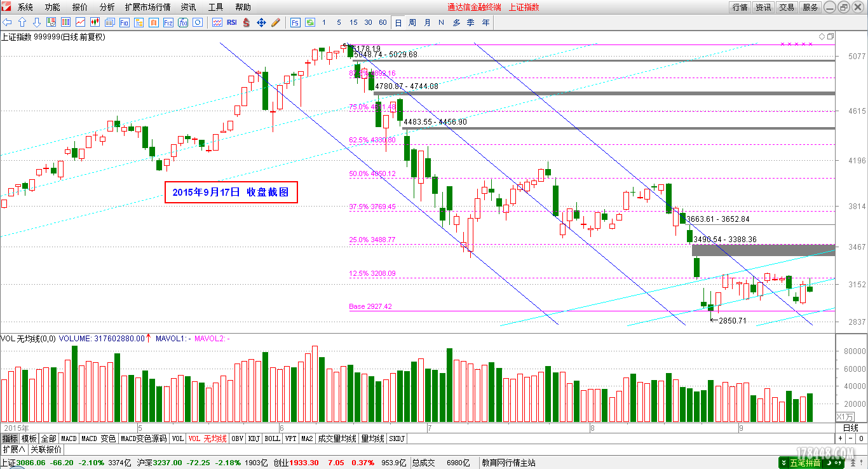Click the square icon at chart corner

(830, 36)
